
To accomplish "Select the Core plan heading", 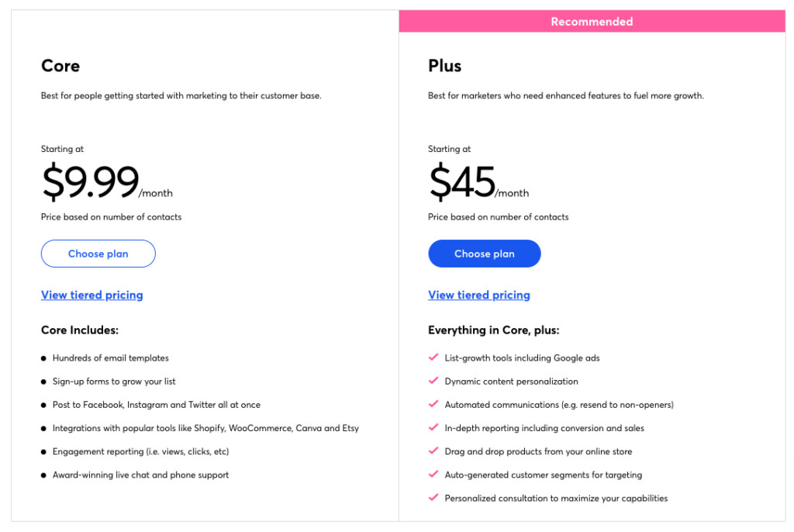I will pos(60,66).
